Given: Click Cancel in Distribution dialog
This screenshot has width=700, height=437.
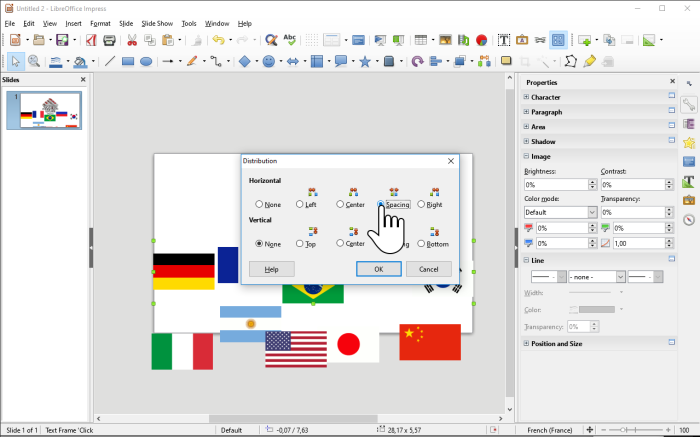Looking at the screenshot, I should coord(429,269).
